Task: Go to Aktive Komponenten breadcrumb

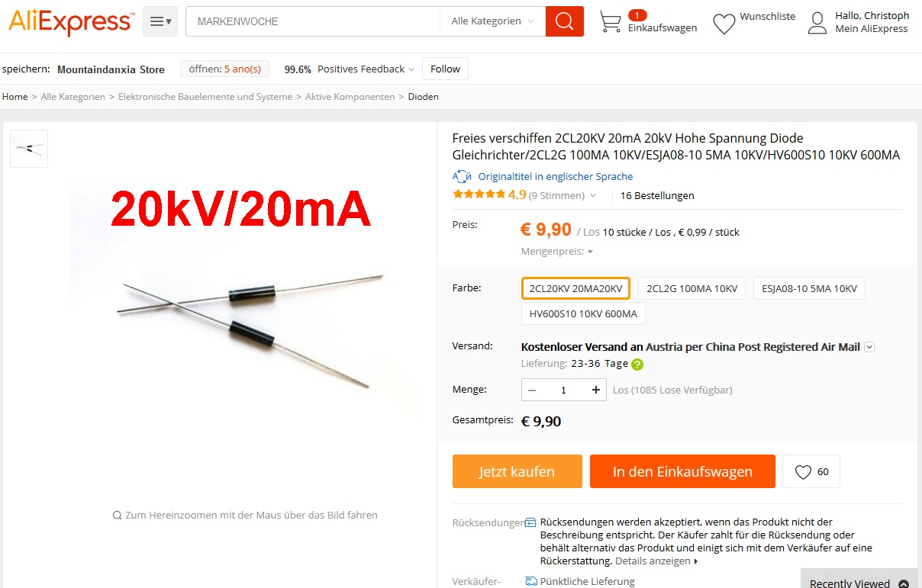Action: 350,97
